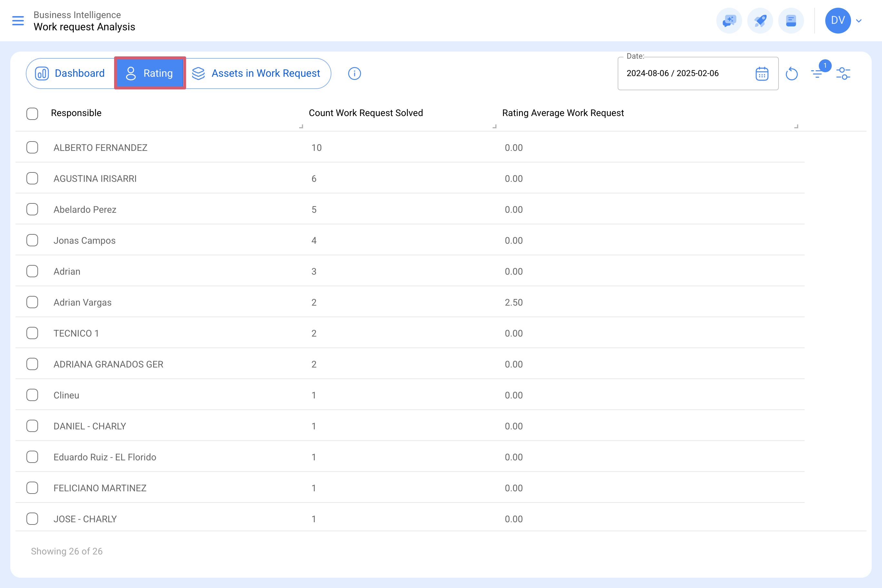
Task: Open the hamburger navigation menu
Action: click(x=18, y=21)
